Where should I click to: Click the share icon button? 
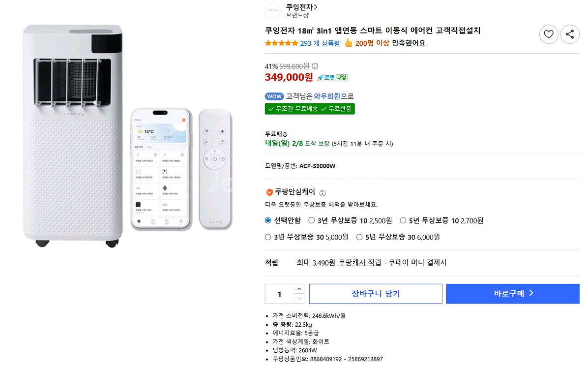(x=570, y=34)
